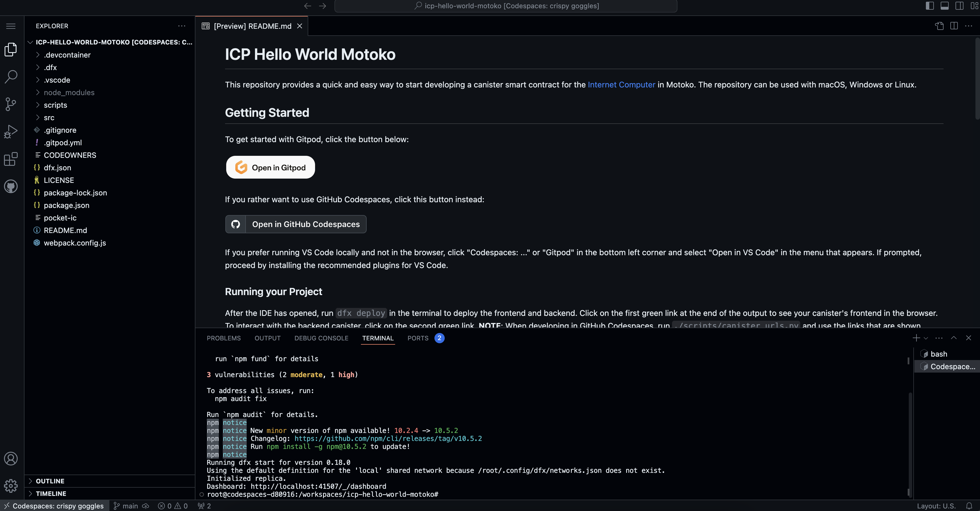Click the command center search box
This screenshot has width=980, height=511.
point(506,6)
